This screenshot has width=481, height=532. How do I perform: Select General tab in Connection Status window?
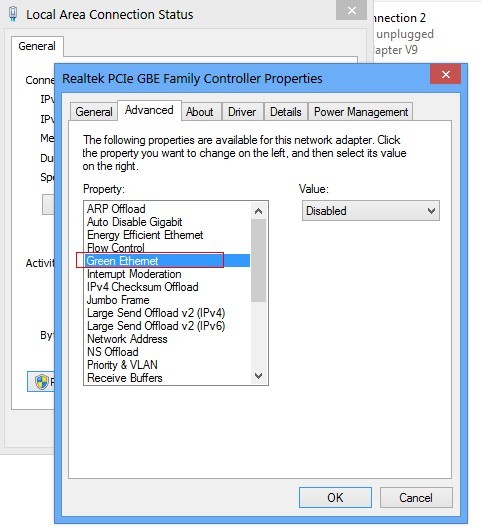37,46
